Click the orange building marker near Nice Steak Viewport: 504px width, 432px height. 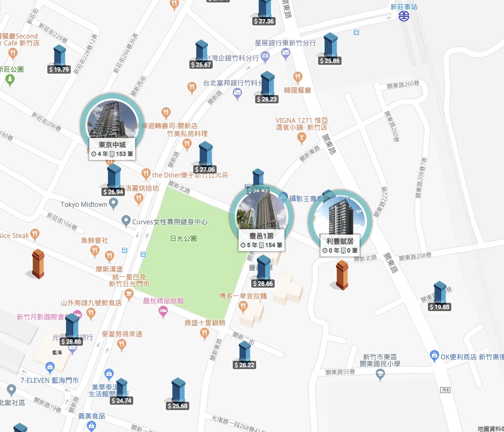click(x=38, y=264)
